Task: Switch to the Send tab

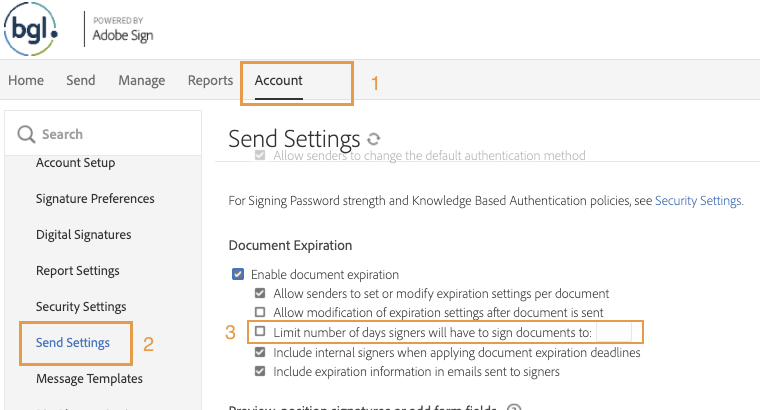Action: click(x=81, y=81)
